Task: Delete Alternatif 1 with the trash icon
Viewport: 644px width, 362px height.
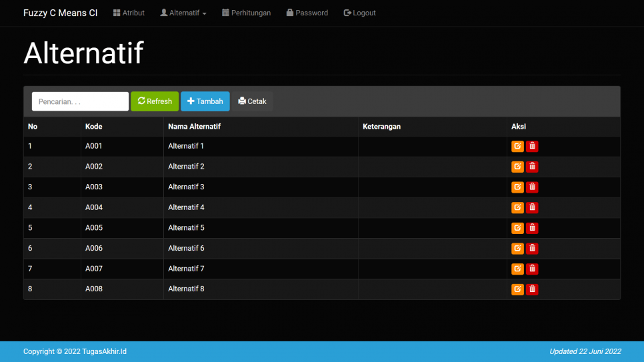Action: (532, 146)
